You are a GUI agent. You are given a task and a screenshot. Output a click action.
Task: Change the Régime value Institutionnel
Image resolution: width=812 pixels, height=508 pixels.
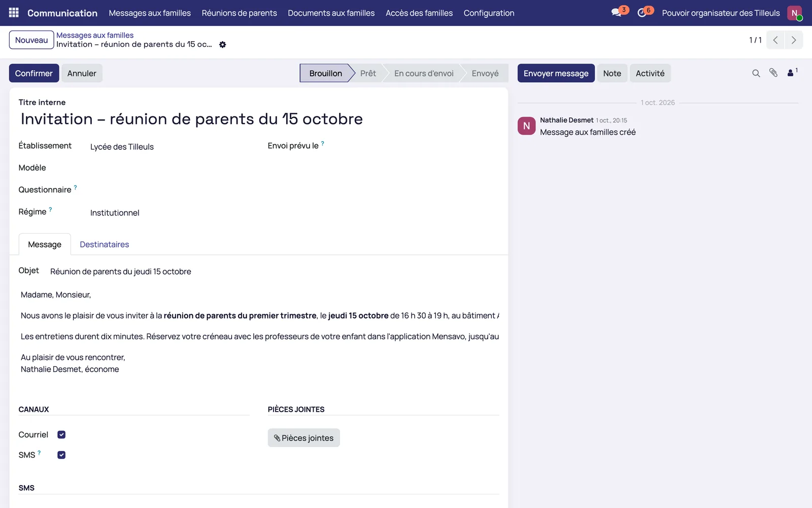tap(170, 213)
